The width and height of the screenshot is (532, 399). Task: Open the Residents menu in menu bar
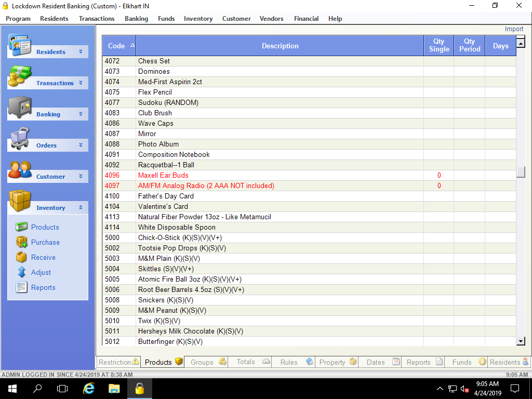coord(54,19)
